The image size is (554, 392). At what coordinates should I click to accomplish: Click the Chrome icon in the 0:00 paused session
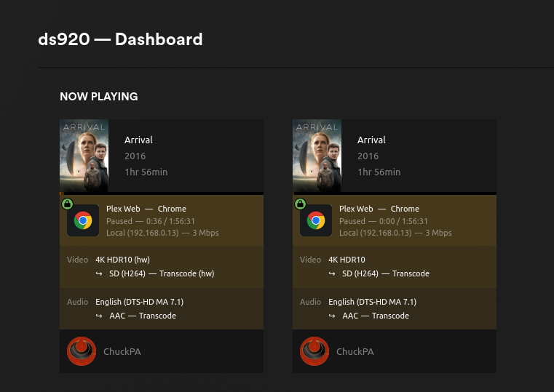pyautogui.click(x=316, y=220)
